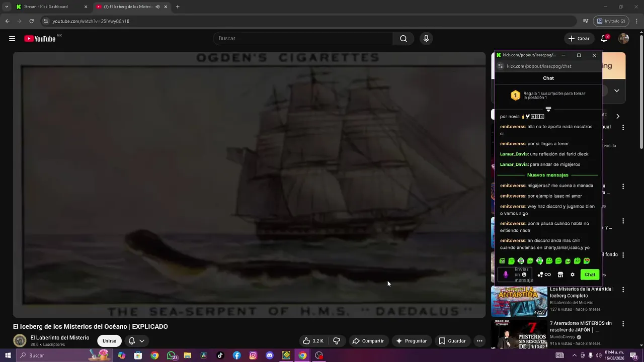The height and width of the screenshot is (362, 644).
Task: Open the YouTube account avatar menu
Action: coord(623,39)
